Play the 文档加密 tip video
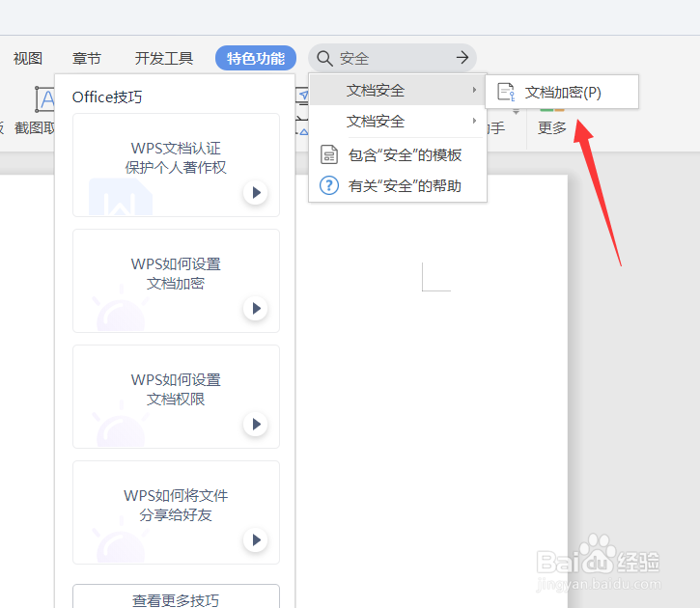This screenshot has width=700, height=608. point(256,308)
